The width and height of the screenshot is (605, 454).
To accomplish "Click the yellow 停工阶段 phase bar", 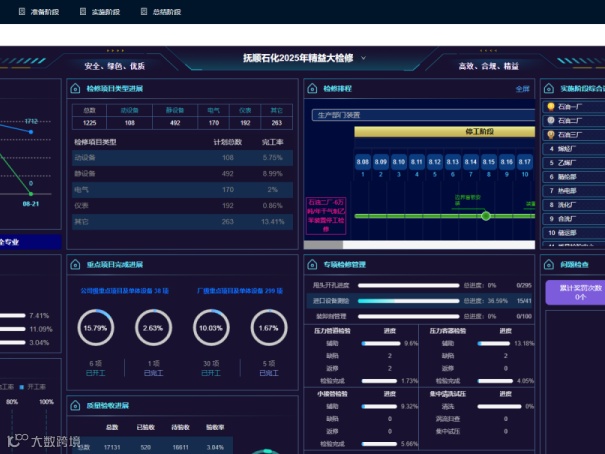I will 444,132.
